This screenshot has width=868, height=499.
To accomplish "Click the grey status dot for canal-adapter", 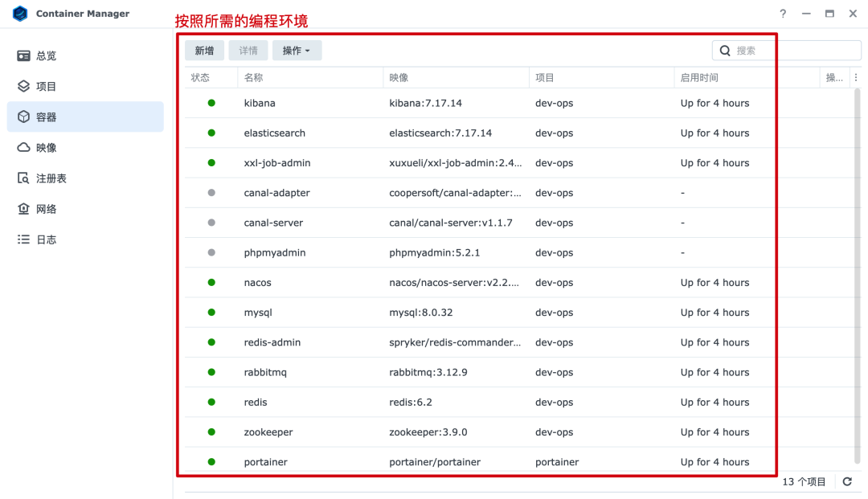I will 211,193.
